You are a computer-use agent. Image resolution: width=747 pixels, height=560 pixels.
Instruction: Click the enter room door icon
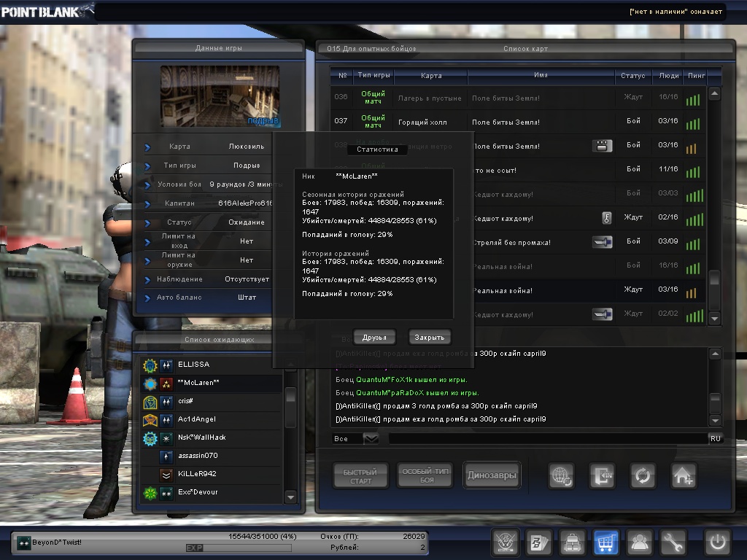click(603, 475)
